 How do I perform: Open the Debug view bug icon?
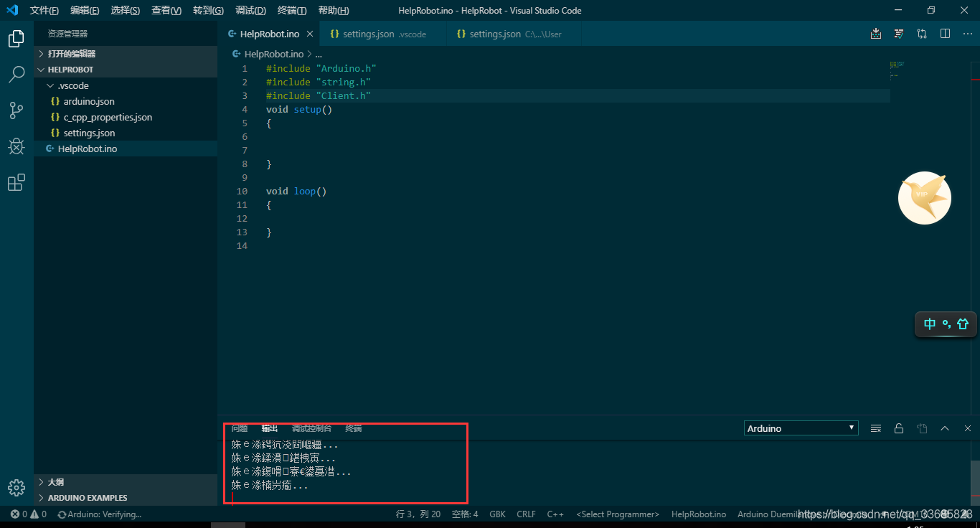click(17, 146)
